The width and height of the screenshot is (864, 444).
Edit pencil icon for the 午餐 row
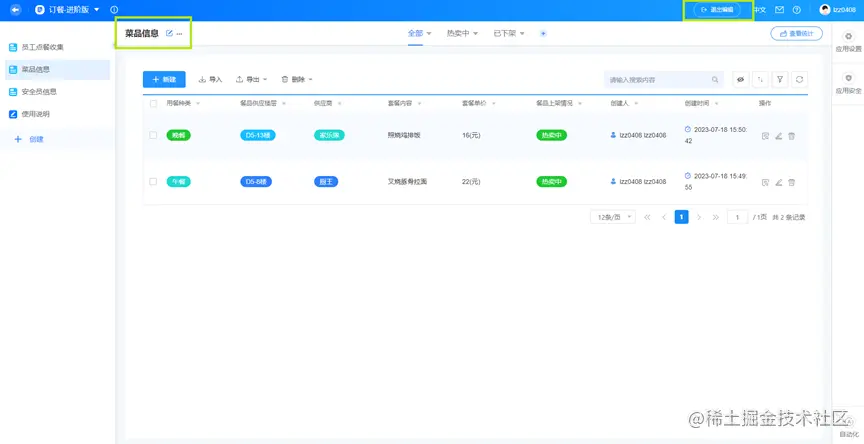coord(779,182)
